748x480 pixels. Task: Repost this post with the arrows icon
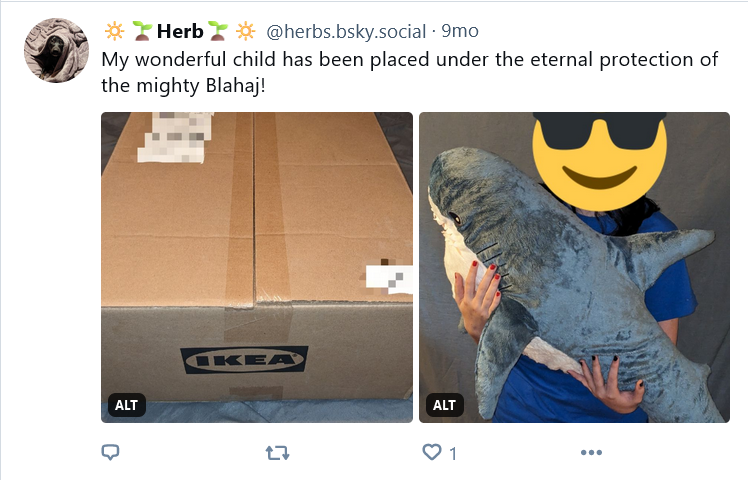click(x=277, y=452)
